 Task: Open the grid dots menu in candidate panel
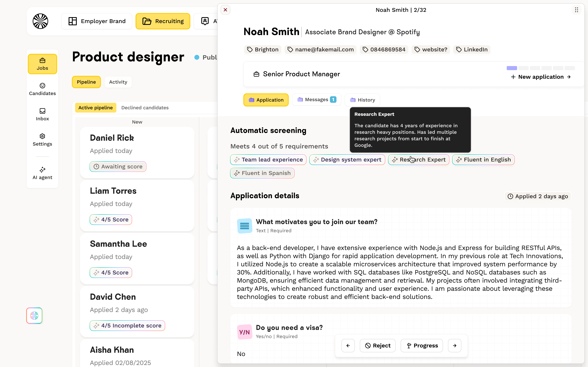576,10
